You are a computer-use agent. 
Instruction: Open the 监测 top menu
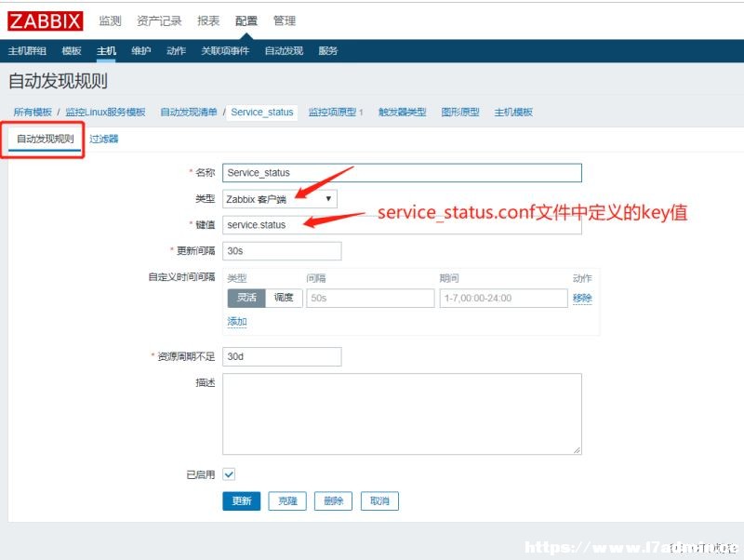(x=110, y=20)
